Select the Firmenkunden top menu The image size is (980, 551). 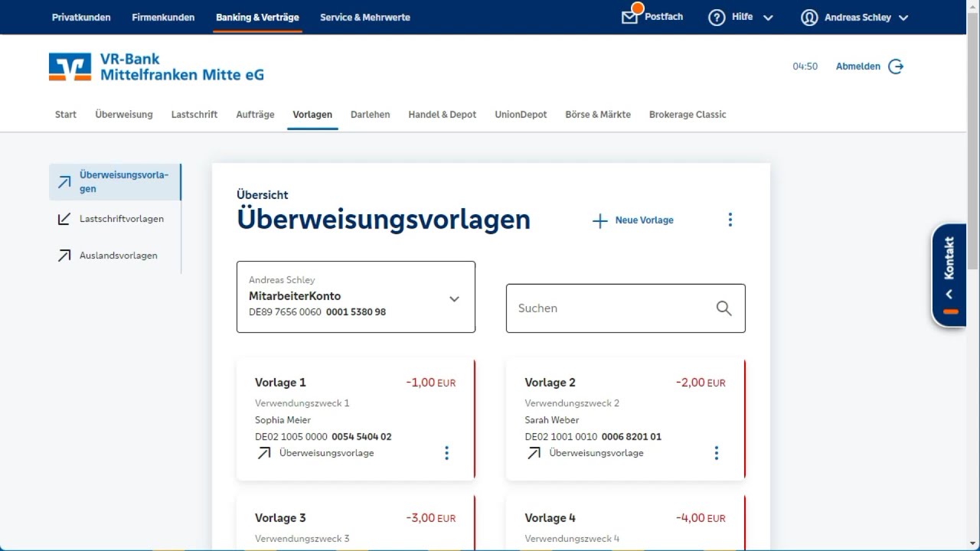tap(163, 17)
